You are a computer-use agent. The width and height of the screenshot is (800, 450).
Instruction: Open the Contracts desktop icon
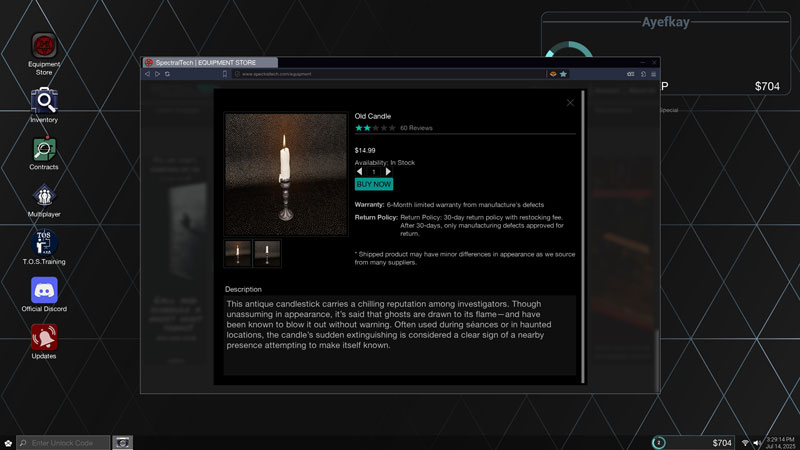44,149
